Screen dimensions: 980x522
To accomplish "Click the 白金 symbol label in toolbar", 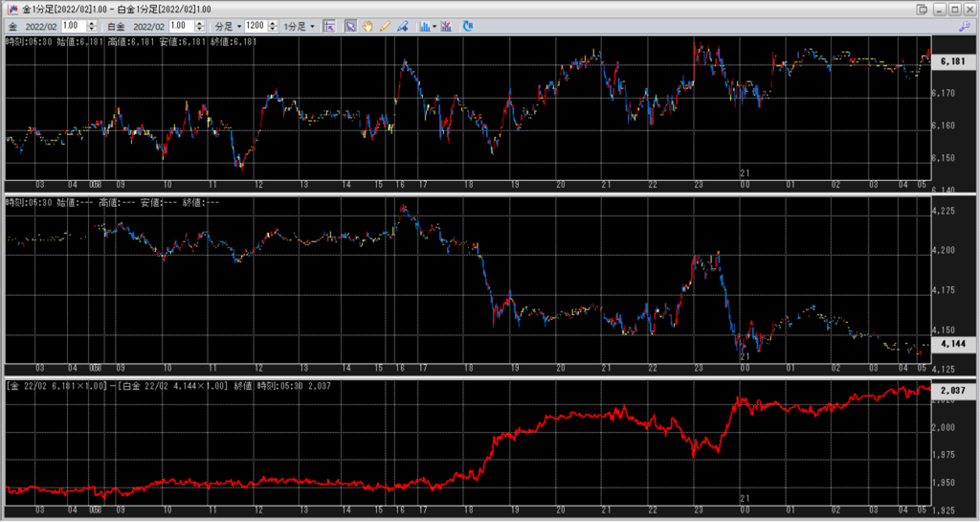I will [x=115, y=26].
